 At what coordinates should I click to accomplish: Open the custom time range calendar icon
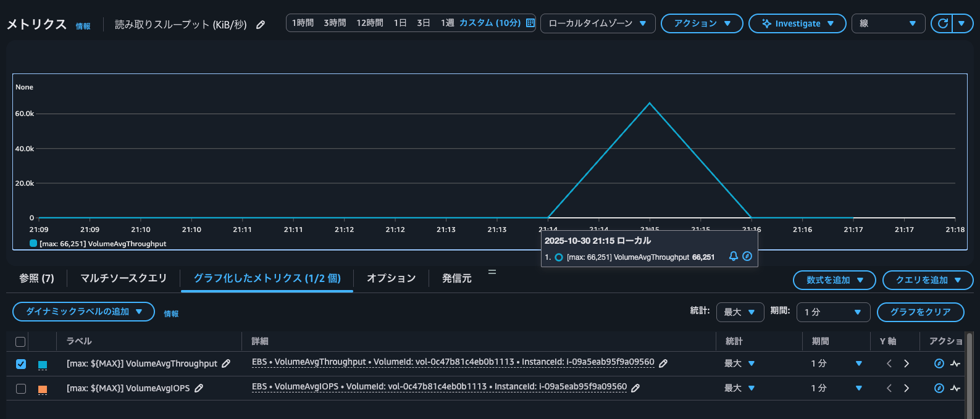(x=530, y=23)
